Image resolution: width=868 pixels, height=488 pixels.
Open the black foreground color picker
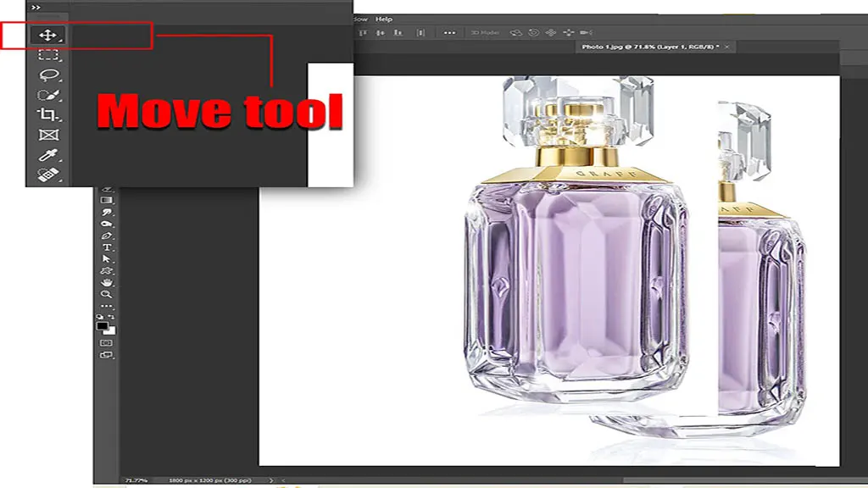[x=102, y=326]
